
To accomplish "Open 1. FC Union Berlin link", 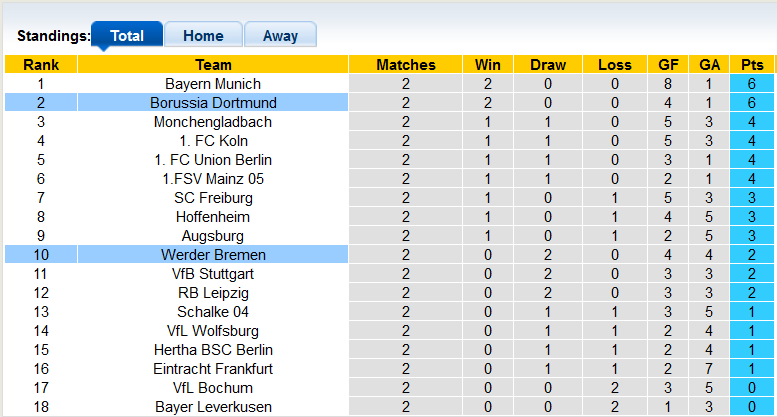I will pos(213,160).
